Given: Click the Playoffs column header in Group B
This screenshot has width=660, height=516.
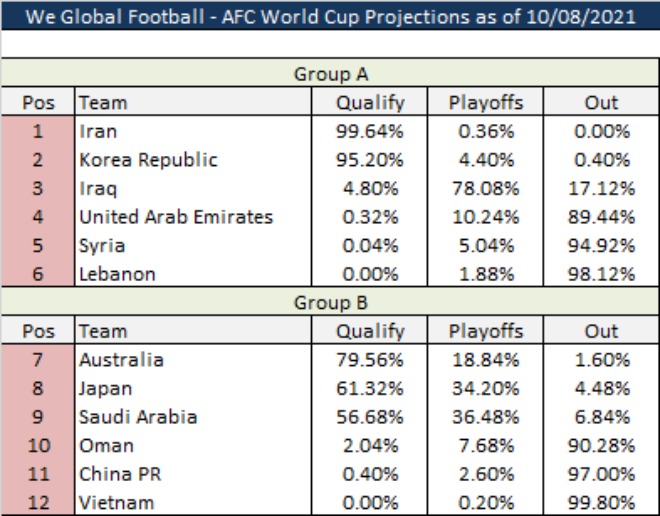Looking at the screenshot, I should [x=485, y=331].
